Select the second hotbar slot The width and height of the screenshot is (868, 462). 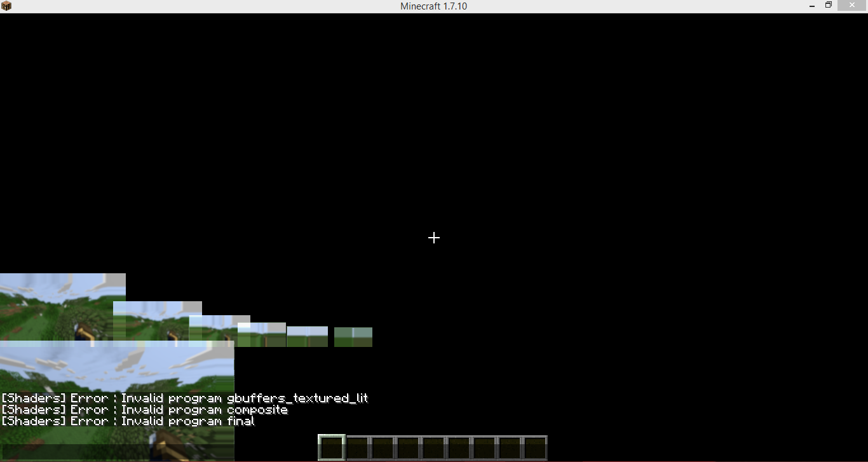click(358, 447)
